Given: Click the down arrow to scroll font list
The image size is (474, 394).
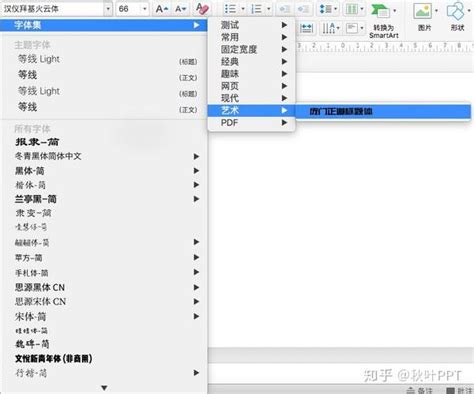Looking at the screenshot, I should [104, 388].
